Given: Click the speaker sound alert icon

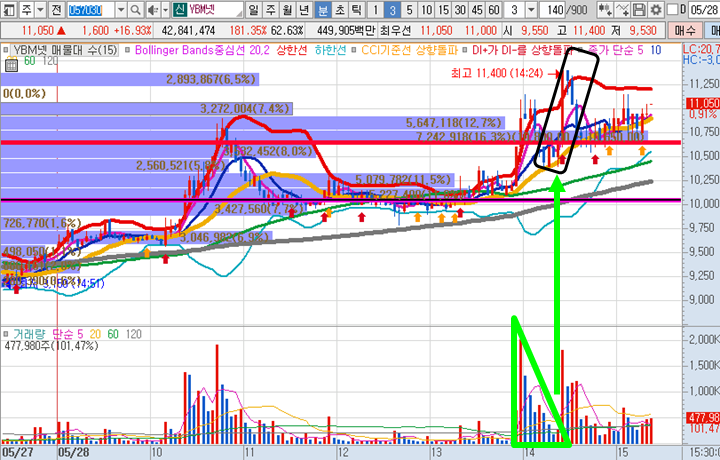Looking at the screenshot, I should (153, 10).
